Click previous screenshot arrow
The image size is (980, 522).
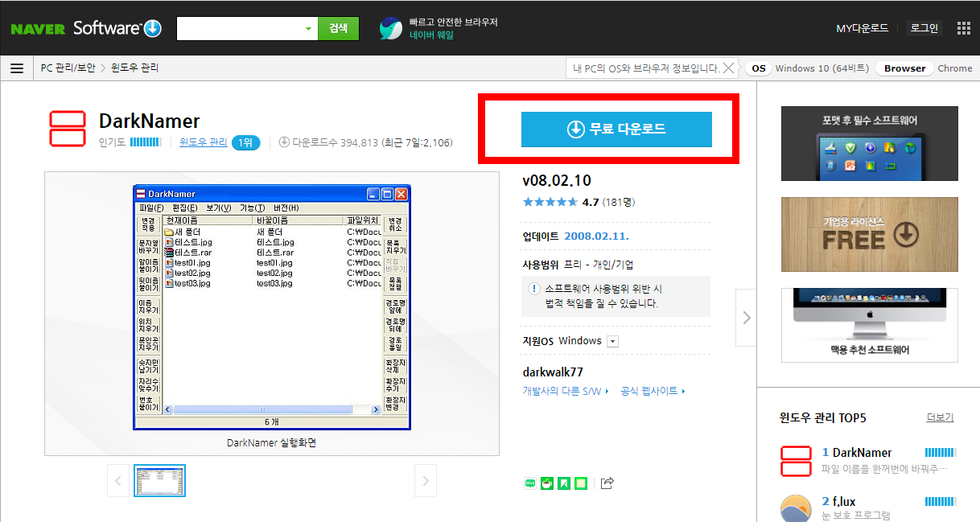click(118, 481)
